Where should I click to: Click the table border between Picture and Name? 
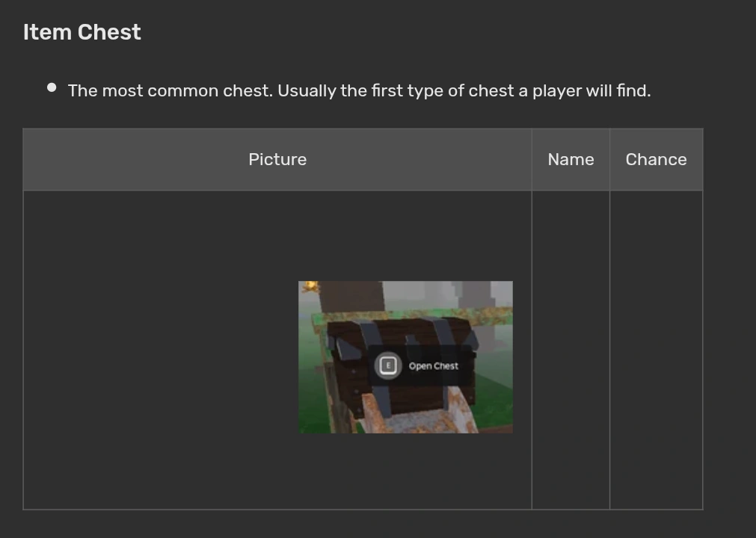tap(532, 350)
